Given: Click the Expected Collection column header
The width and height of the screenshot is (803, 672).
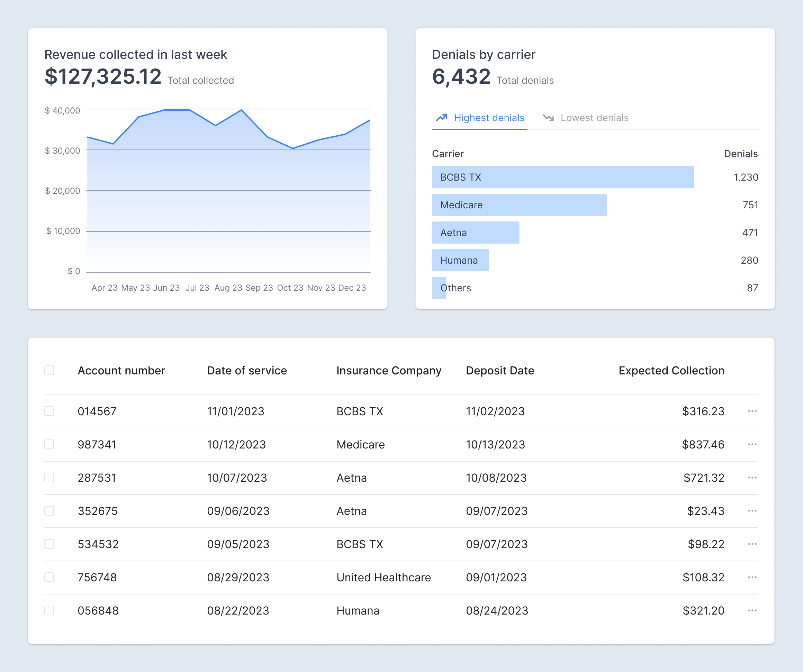Looking at the screenshot, I should coord(671,370).
